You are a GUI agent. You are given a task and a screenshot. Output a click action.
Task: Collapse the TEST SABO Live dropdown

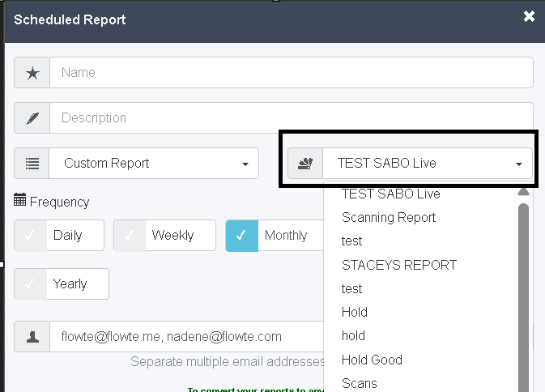(427, 163)
